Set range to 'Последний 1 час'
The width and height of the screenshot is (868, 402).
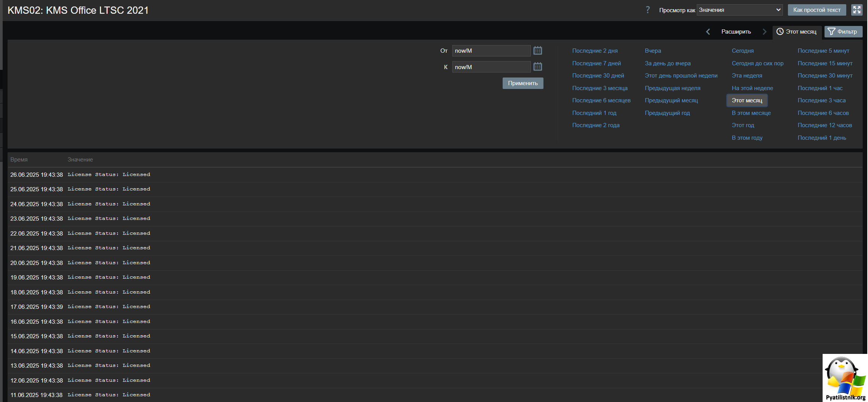click(x=820, y=88)
